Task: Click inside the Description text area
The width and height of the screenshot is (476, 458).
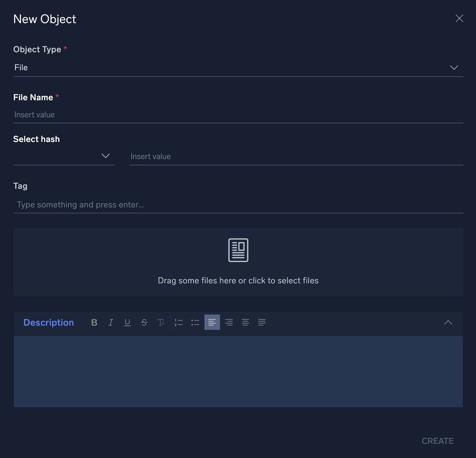Action: pyautogui.click(x=238, y=372)
